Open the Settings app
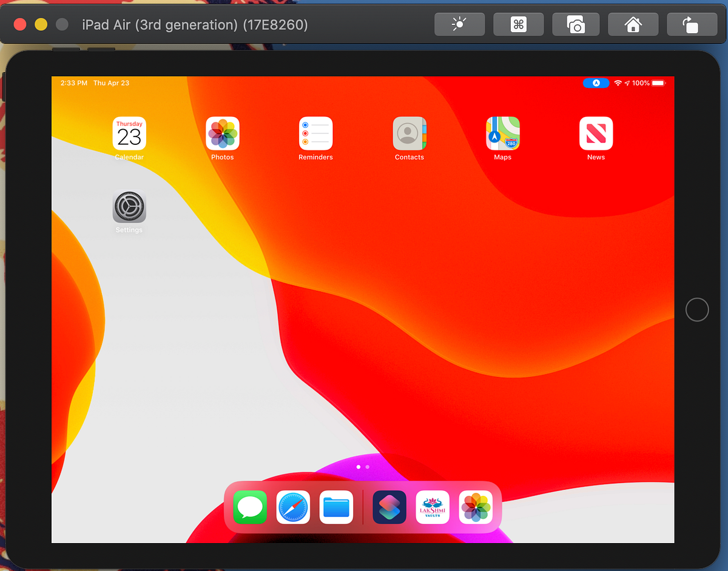The image size is (728, 571). pos(129,207)
